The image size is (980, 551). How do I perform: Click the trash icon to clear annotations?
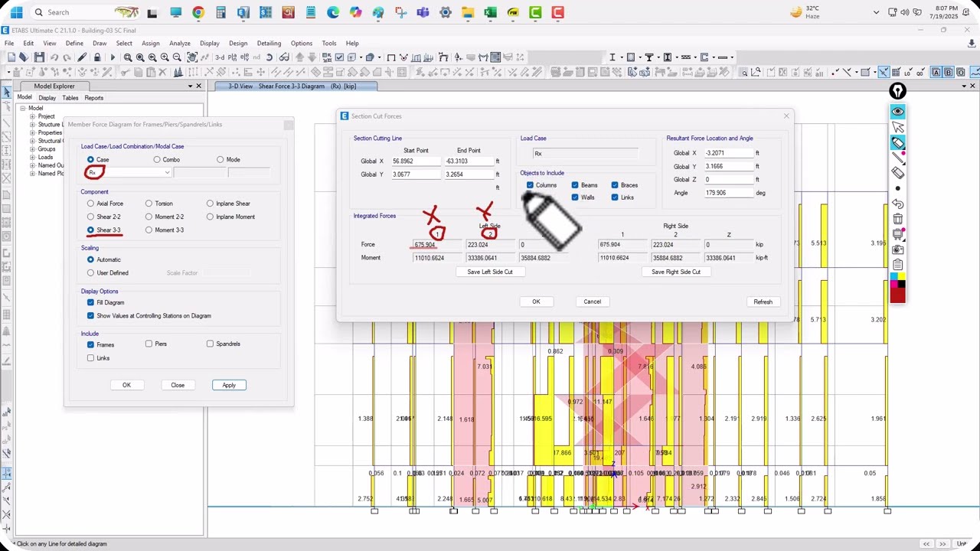click(897, 220)
